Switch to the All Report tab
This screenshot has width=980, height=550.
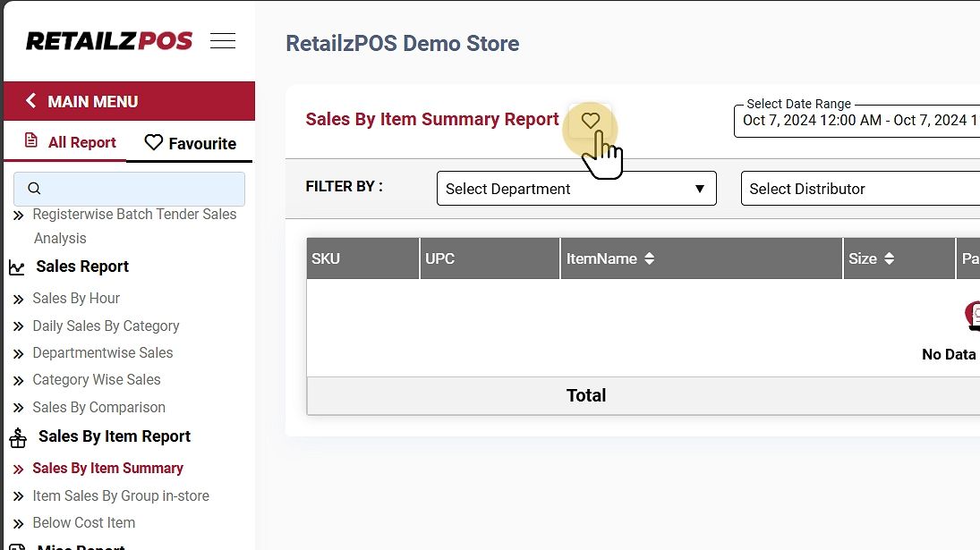(70, 142)
